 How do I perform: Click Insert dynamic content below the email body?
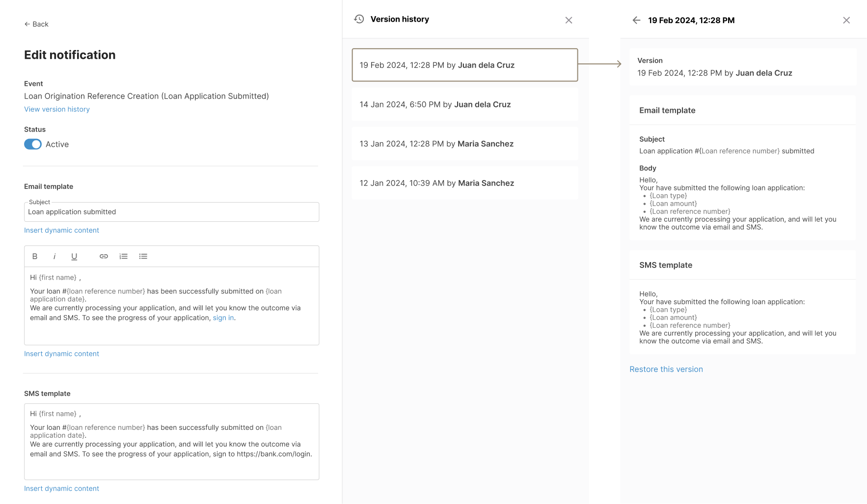pyautogui.click(x=61, y=353)
